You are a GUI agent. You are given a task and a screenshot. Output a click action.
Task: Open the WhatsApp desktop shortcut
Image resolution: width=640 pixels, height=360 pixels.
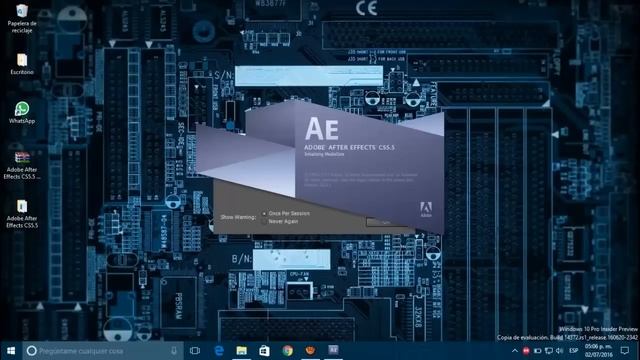(x=22, y=113)
